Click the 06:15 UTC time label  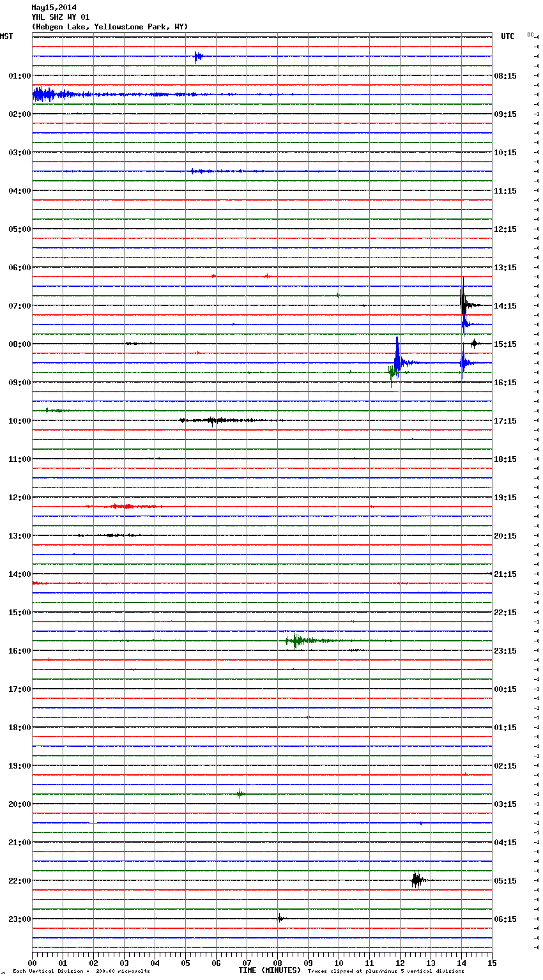[x=505, y=919]
